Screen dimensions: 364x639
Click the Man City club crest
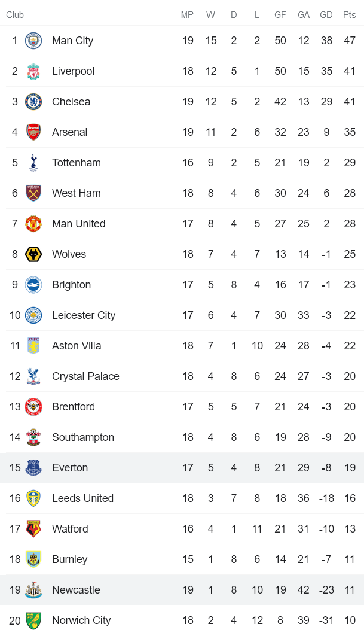click(x=33, y=41)
